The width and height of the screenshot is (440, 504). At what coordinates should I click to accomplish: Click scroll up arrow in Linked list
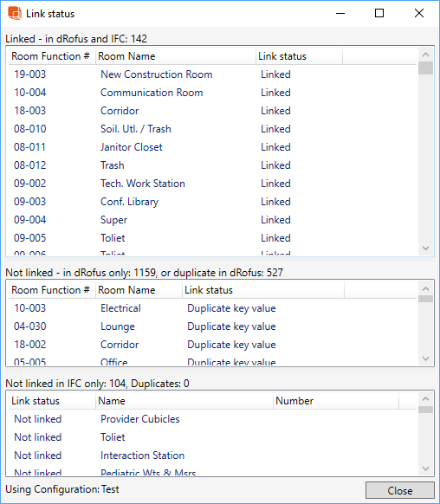click(425, 55)
